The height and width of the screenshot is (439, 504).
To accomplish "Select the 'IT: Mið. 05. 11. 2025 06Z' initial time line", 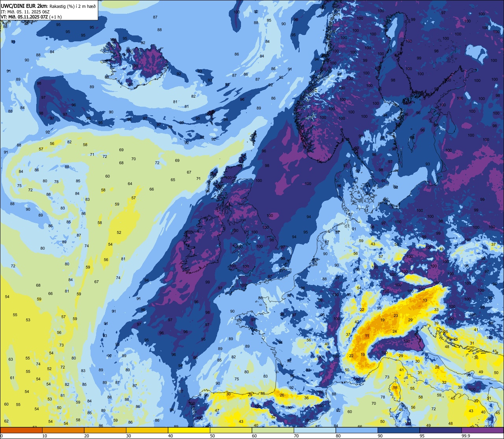I will click(25, 11).
